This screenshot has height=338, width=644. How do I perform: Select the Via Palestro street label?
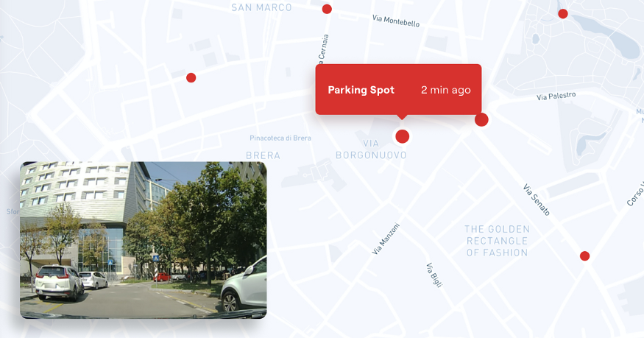point(556,96)
